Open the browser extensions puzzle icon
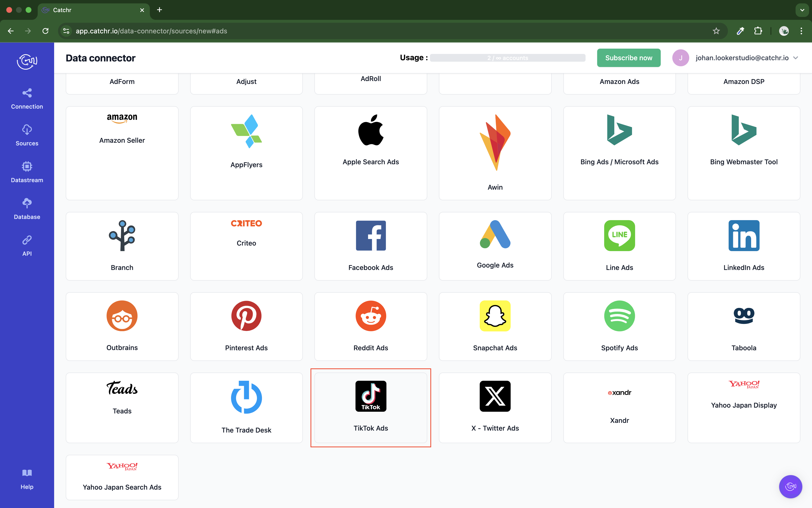812x508 pixels. click(x=758, y=31)
